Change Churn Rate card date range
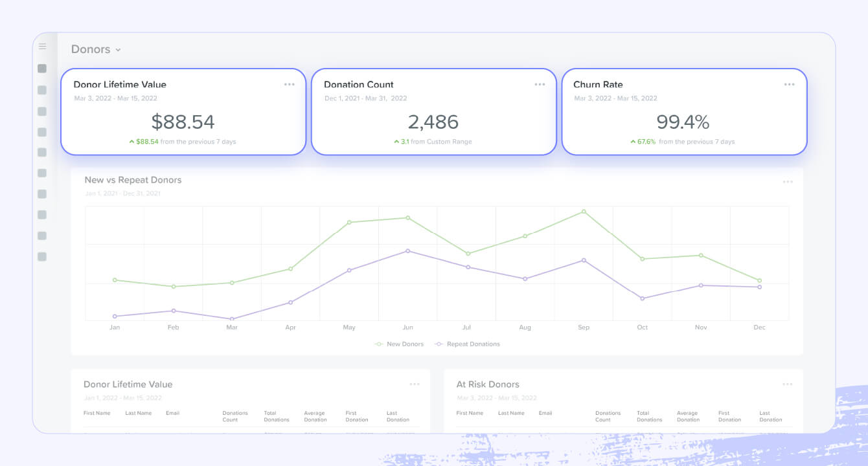Screen dimensions: 868x466 tap(615, 98)
